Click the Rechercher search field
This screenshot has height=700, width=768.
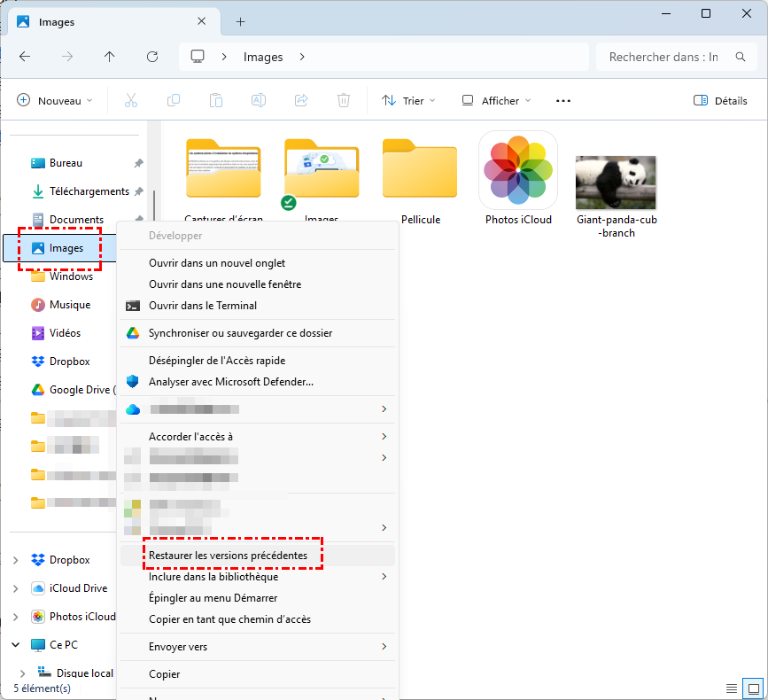[664, 57]
